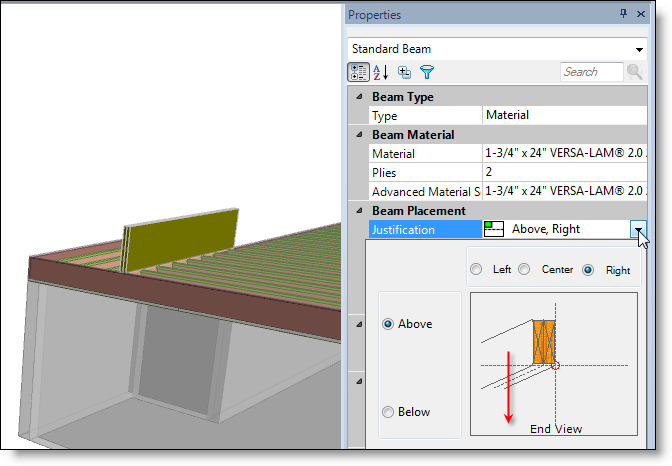Open the Justification dropdown arrow
Viewport: 672px width, 466px height.
pos(638,229)
